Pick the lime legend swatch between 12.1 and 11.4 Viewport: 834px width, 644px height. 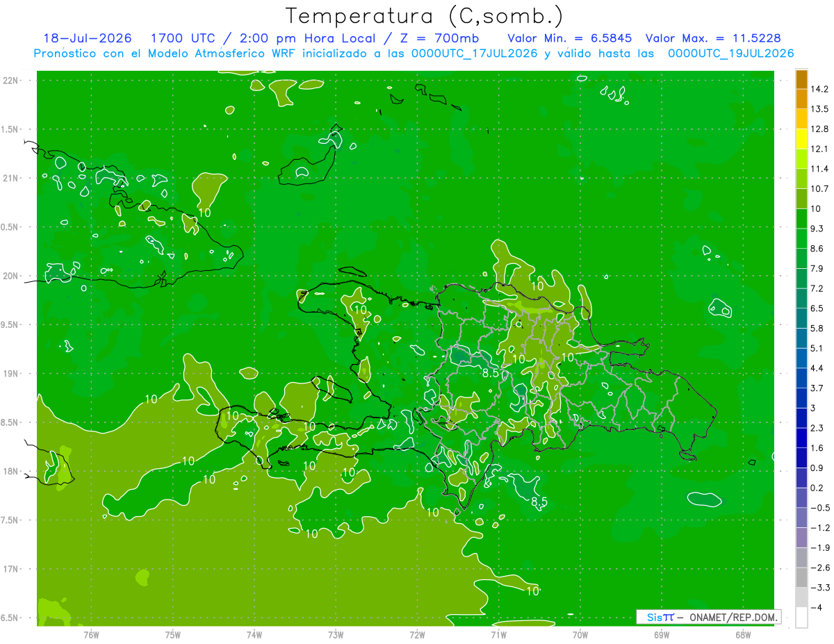tap(801, 158)
